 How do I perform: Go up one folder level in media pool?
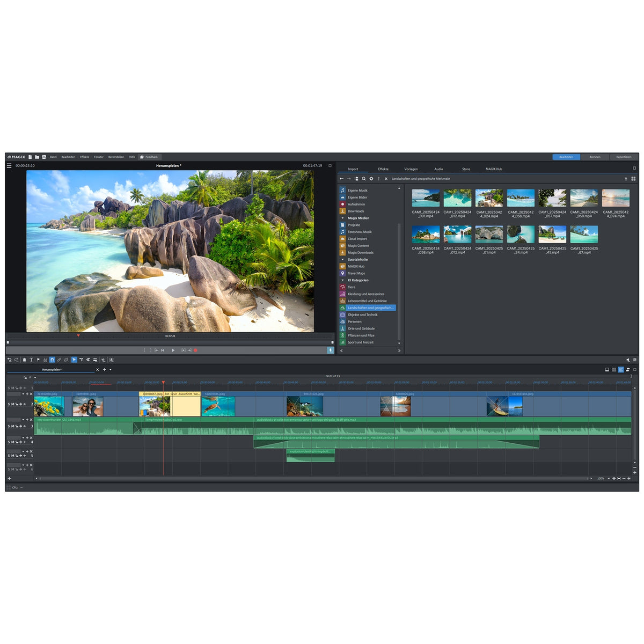[378, 179]
